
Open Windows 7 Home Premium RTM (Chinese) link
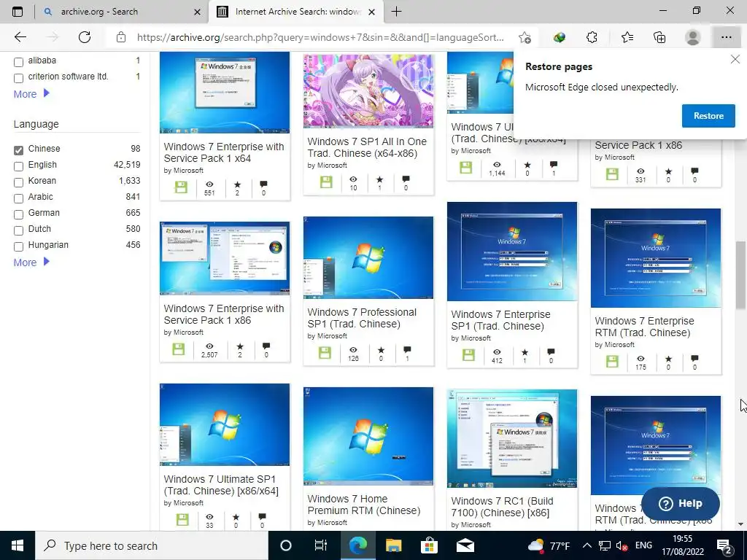point(364,505)
